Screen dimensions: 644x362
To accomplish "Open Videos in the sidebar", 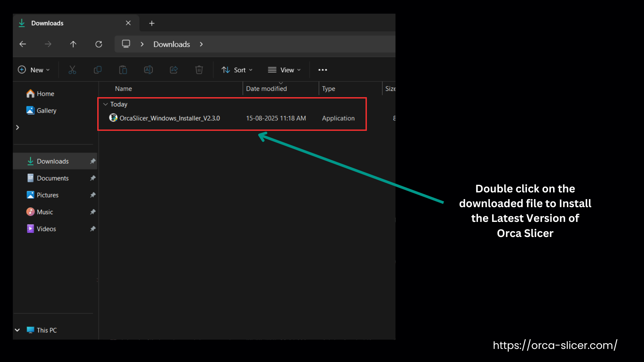I will tap(41, 229).
